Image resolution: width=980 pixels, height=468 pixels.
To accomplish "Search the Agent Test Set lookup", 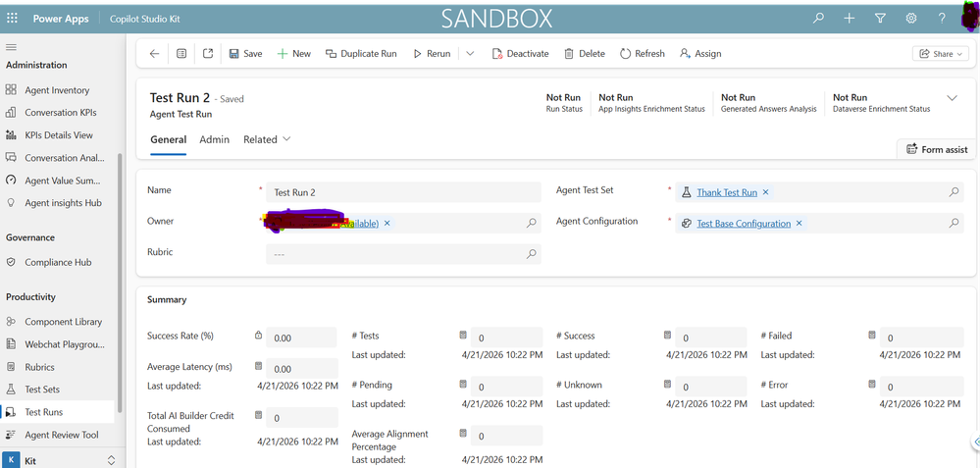I will point(954,192).
